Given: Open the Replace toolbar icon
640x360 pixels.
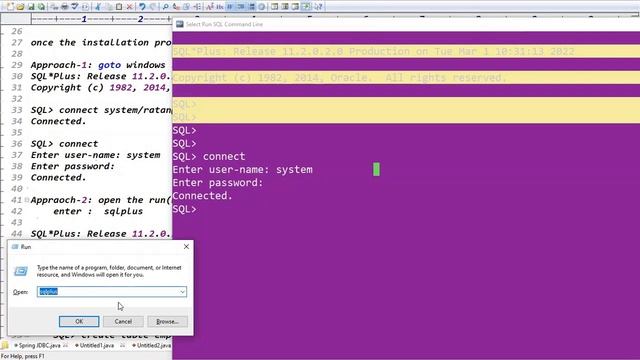Looking at the screenshot, I should pyautogui.click(x=176, y=7).
